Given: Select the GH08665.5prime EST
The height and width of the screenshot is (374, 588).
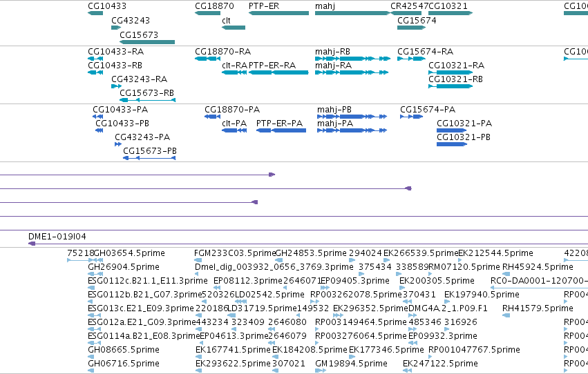Looking at the screenshot, I should 91,357.
